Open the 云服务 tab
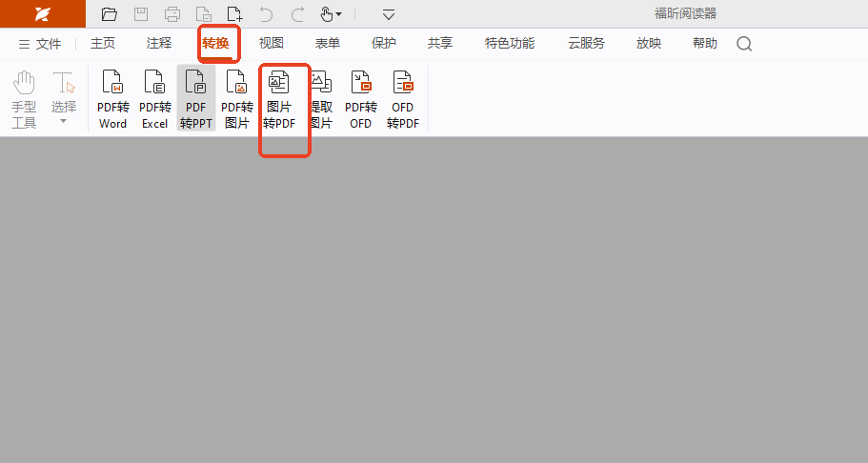Screen dimensions: 868x463 click(586, 43)
